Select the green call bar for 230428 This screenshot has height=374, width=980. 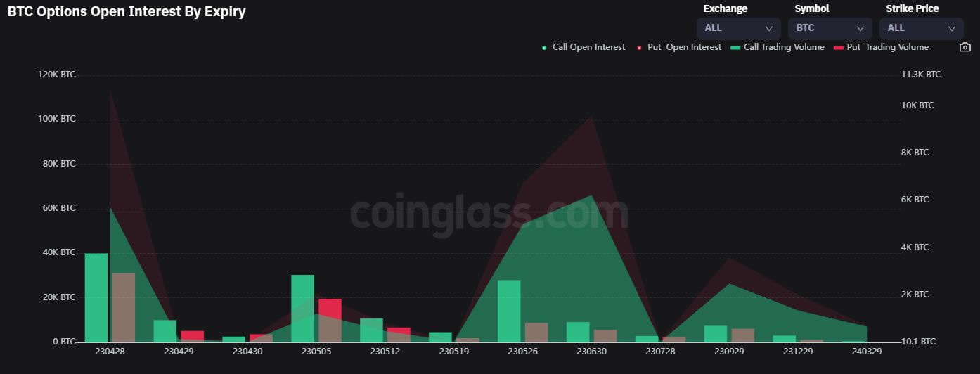[x=96, y=297]
